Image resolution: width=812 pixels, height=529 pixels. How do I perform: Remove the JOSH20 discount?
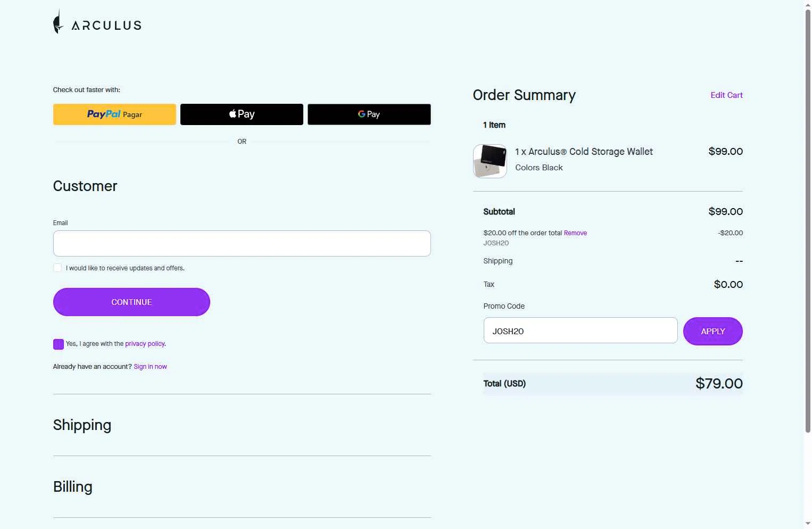coord(575,233)
